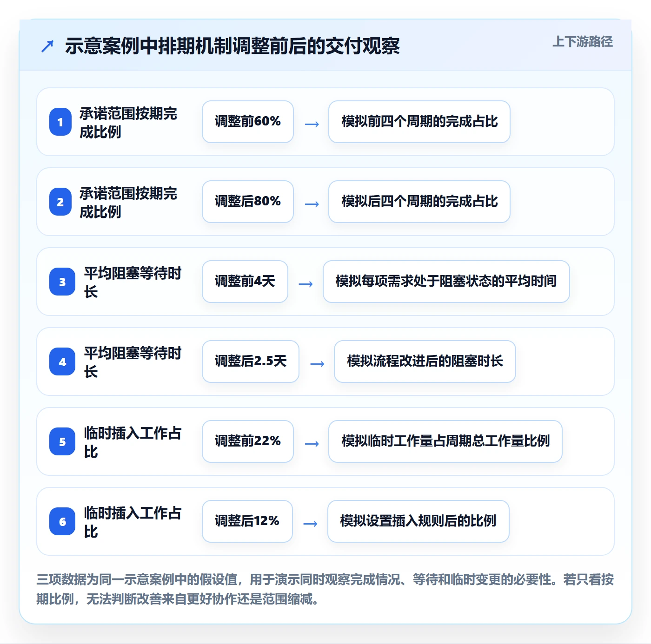
Task: Click the title 示意案例中排期机制调整前后的交付观察
Action: click(x=232, y=46)
